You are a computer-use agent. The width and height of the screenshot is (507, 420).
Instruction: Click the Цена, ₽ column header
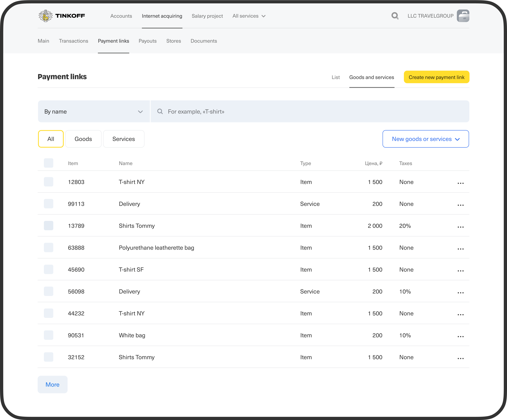[373, 163]
